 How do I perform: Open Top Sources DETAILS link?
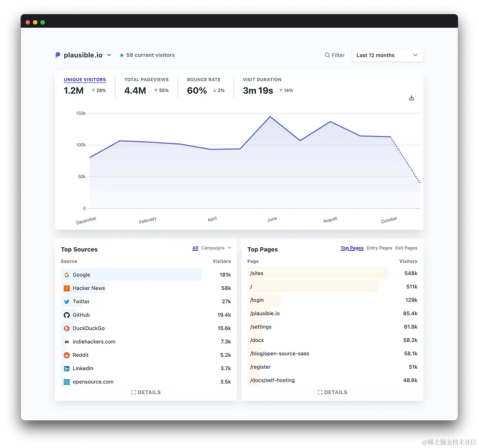click(x=146, y=392)
